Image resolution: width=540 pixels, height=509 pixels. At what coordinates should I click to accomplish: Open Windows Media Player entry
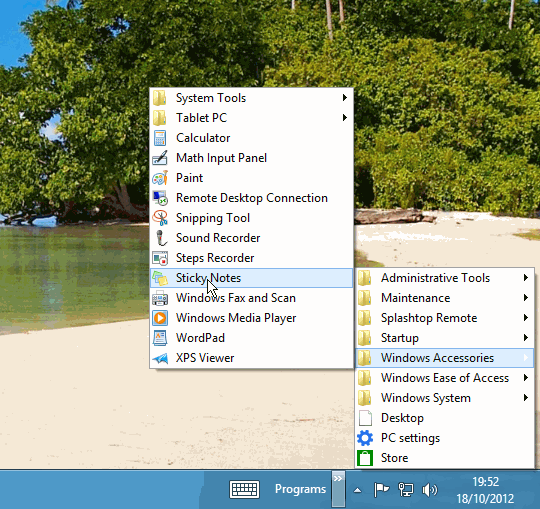(251, 318)
